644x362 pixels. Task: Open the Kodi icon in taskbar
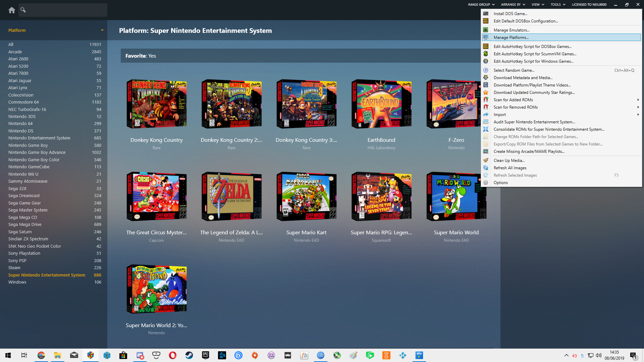click(x=403, y=355)
